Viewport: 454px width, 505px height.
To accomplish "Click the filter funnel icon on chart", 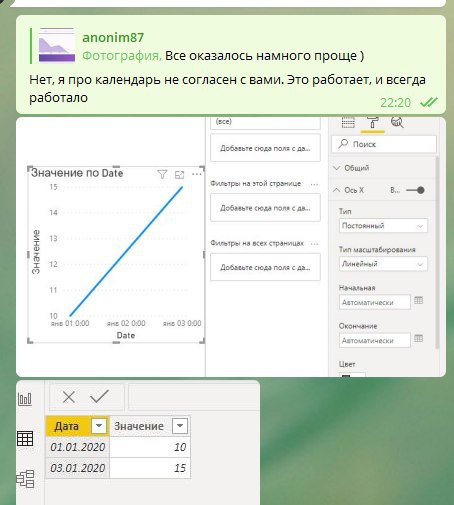I will [x=162, y=174].
